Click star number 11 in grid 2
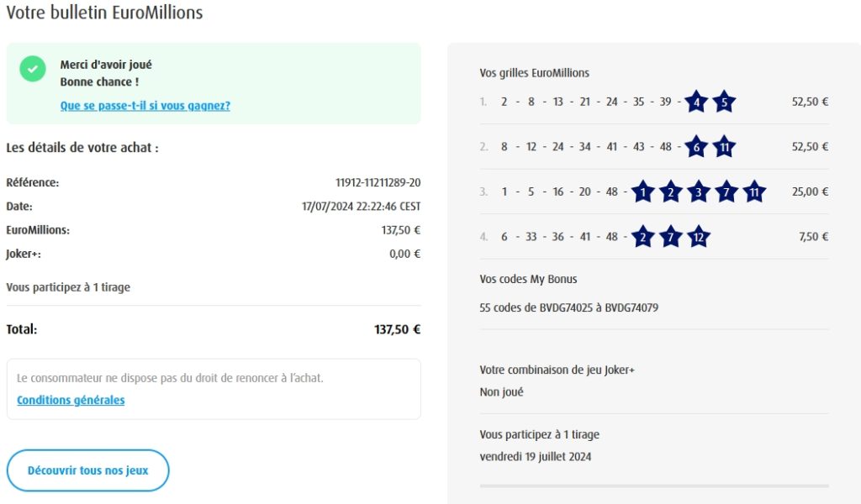This screenshot has height=504, width=861. 724,147
